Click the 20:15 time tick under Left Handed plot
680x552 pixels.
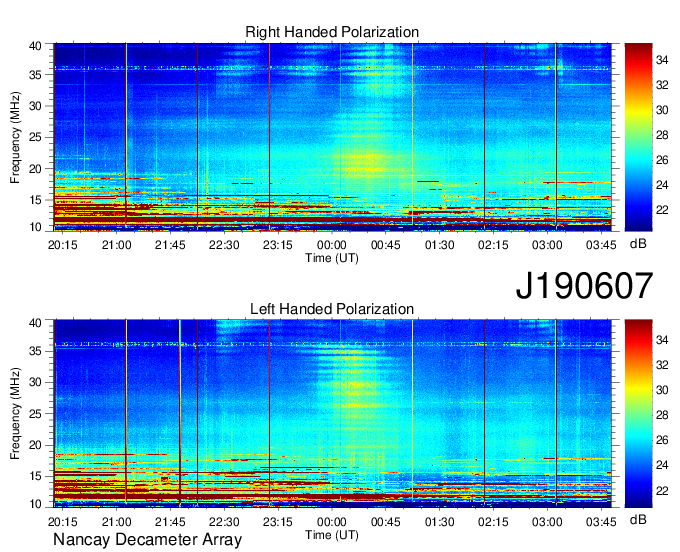[x=62, y=521]
